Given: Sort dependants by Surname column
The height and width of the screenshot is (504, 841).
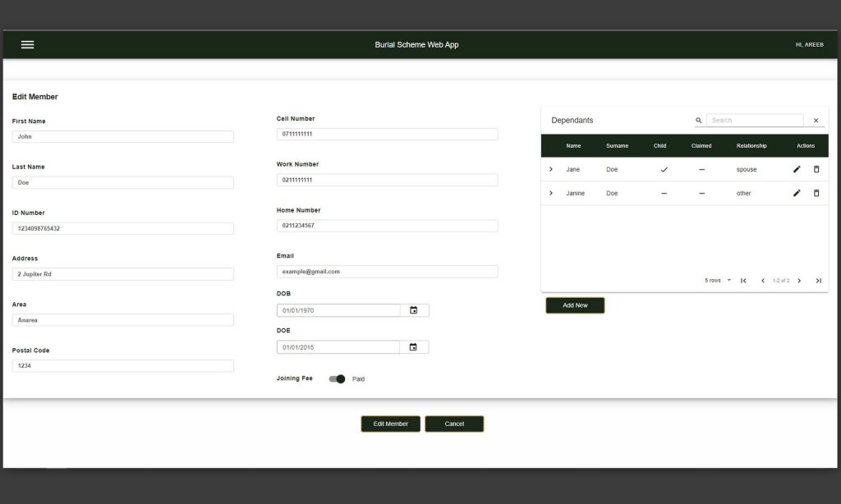Looking at the screenshot, I should [x=617, y=146].
